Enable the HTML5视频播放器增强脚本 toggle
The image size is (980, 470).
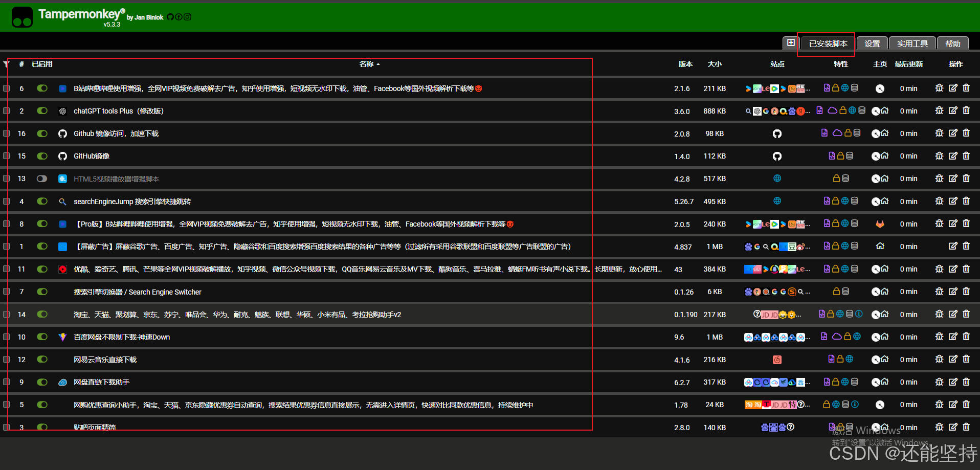coord(42,178)
